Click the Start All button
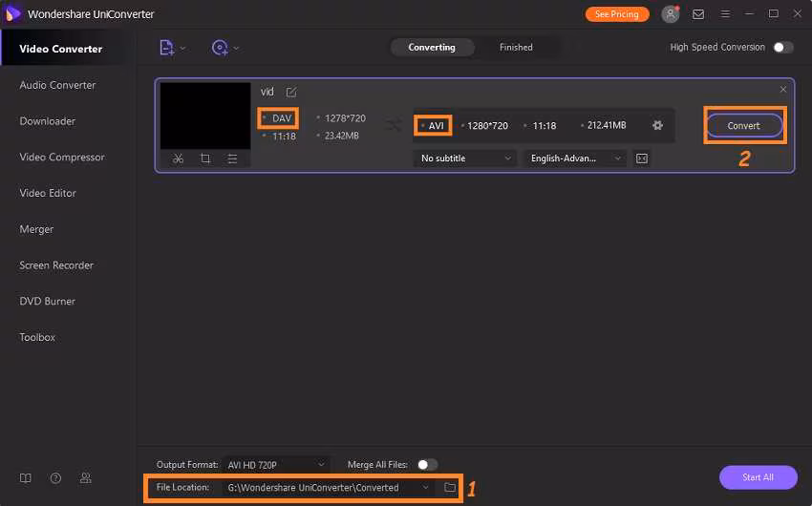The width and height of the screenshot is (812, 506). pyautogui.click(x=759, y=477)
